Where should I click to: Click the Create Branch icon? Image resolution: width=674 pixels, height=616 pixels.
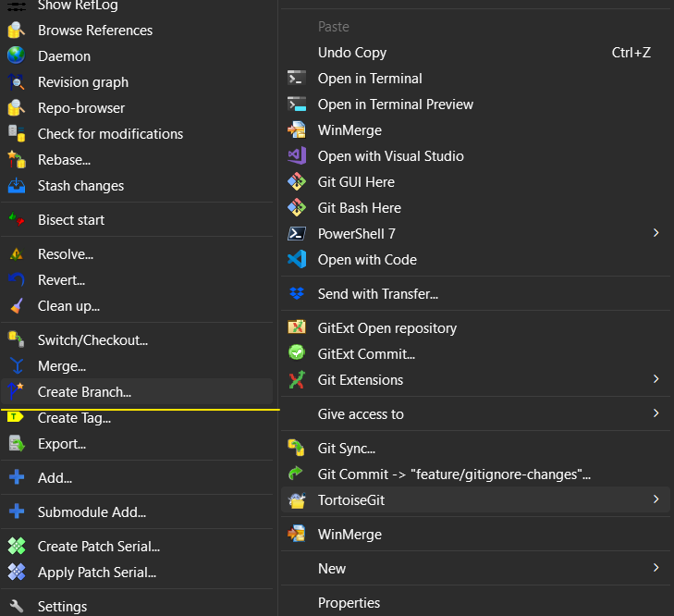pos(17,391)
